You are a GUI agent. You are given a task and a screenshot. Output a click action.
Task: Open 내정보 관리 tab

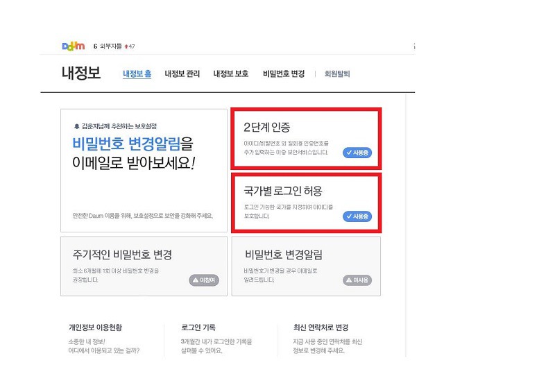coord(182,74)
